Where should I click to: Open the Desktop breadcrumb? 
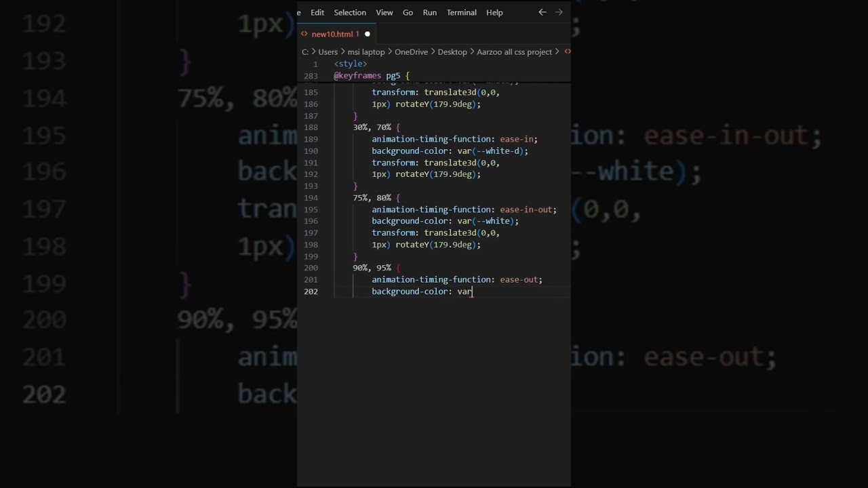[x=452, y=52]
